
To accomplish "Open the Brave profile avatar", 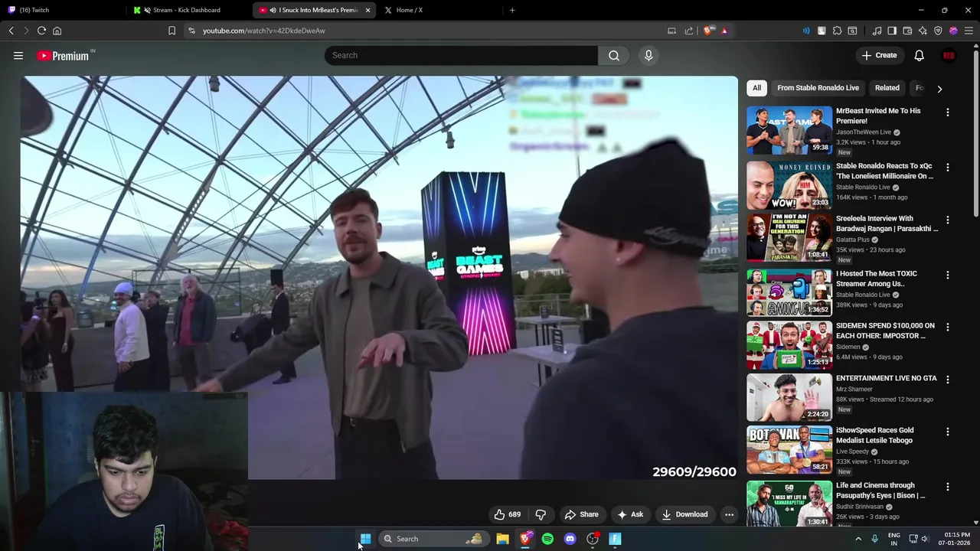I will click(953, 31).
